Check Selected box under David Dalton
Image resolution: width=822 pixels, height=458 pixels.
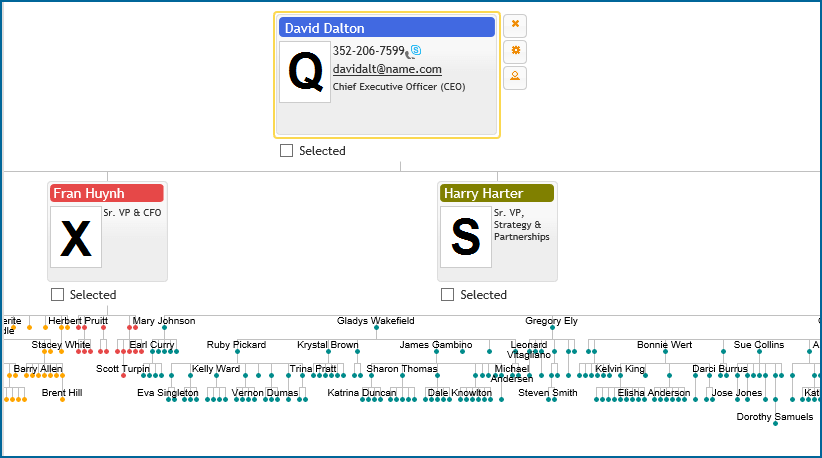287,151
